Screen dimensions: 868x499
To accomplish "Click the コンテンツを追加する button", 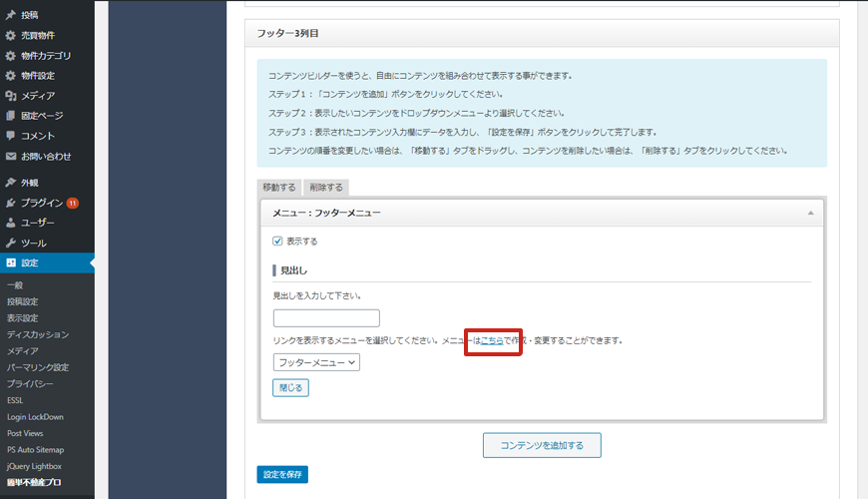I will 542,445.
